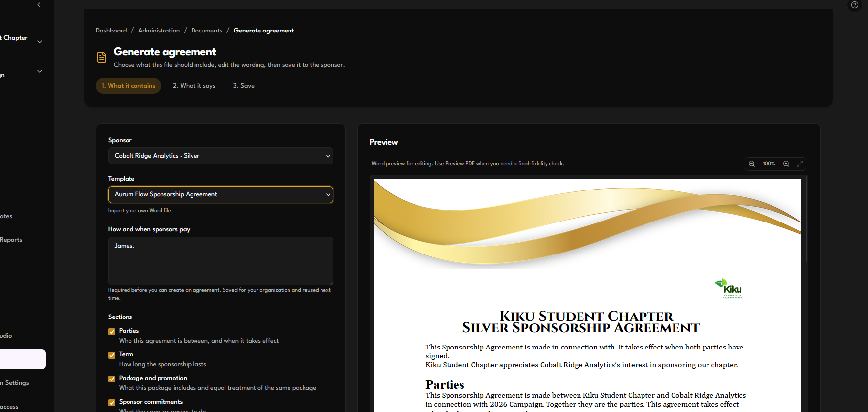868x412 pixels.
Task: Click the How and when sponsors pay textbox
Action: pos(221,261)
